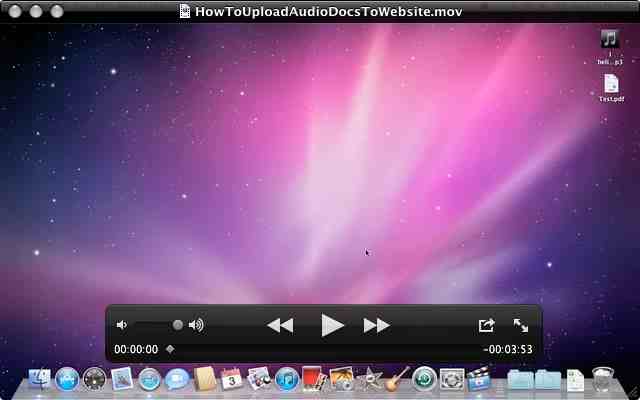This screenshot has width=640, height=400.
Task: Open iPhoto from the Dock
Action: click(342, 378)
